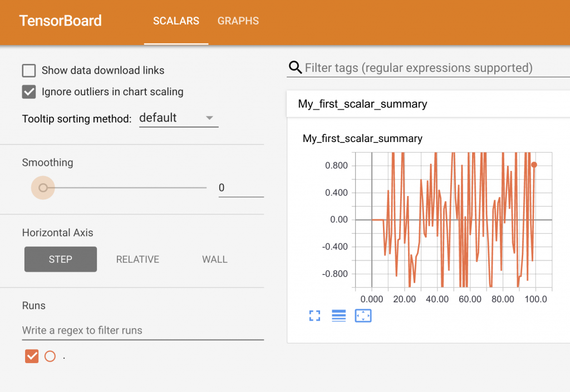This screenshot has height=392, width=570.
Task: Expand the chart with the toggle size icon
Action: click(315, 316)
